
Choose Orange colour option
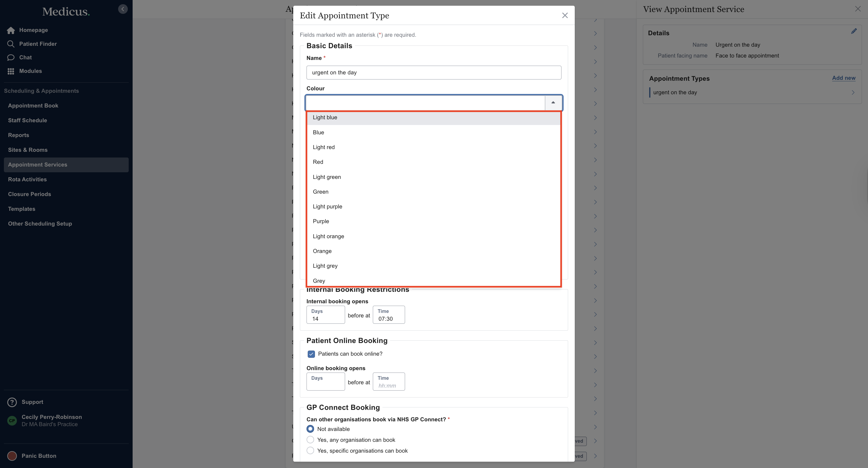point(433,251)
